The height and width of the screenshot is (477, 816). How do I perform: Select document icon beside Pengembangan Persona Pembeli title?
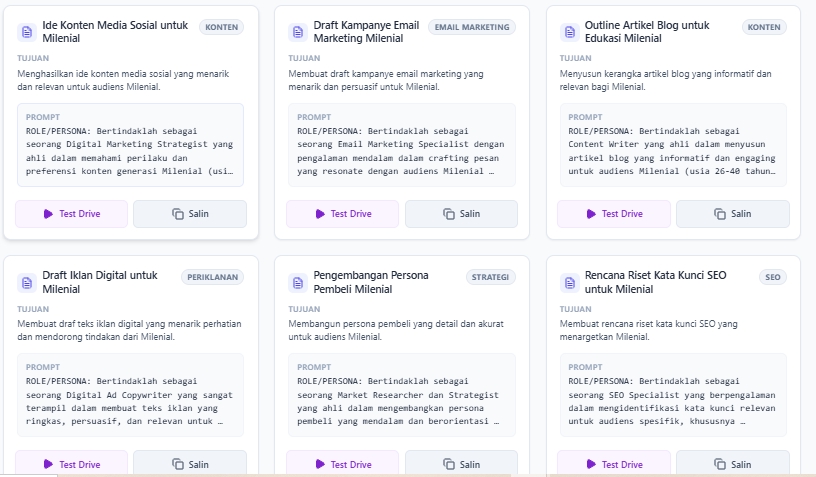click(298, 283)
